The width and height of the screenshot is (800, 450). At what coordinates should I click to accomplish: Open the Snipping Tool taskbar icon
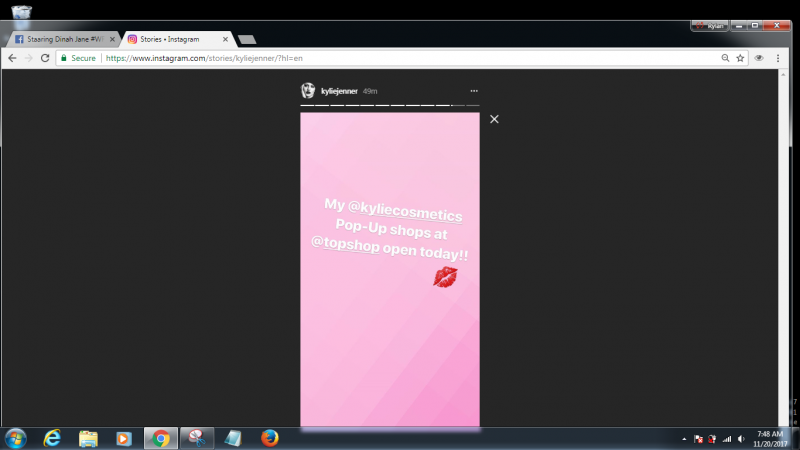196,438
